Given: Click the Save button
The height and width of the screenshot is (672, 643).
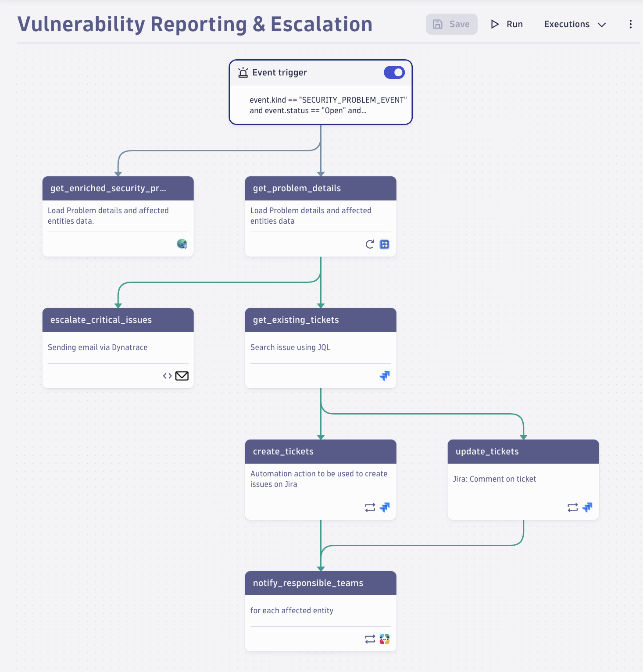Looking at the screenshot, I should (x=451, y=24).
